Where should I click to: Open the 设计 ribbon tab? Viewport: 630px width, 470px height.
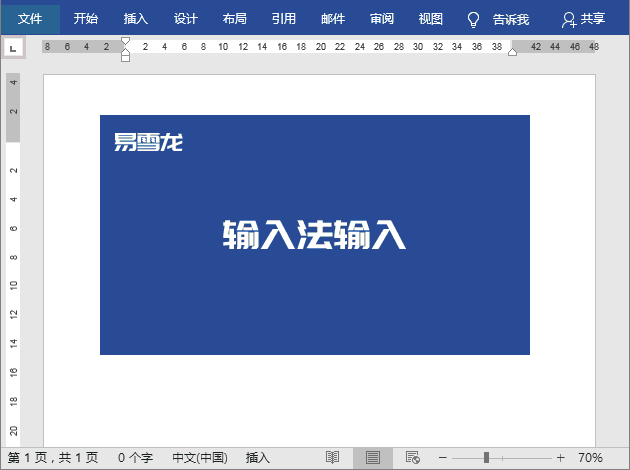click(x=185, y=18)
